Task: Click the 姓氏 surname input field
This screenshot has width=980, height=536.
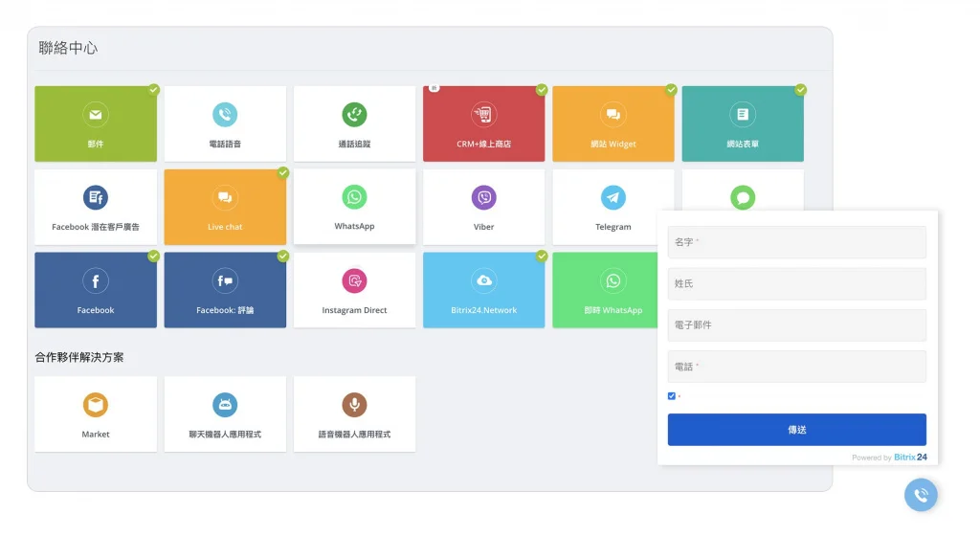Action: tap(797, 283)
